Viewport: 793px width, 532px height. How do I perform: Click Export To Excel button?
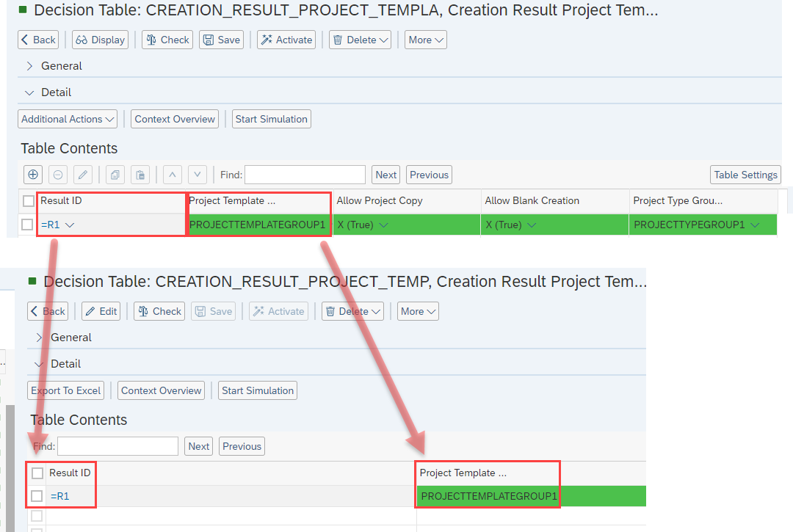(x=66, y=390)
